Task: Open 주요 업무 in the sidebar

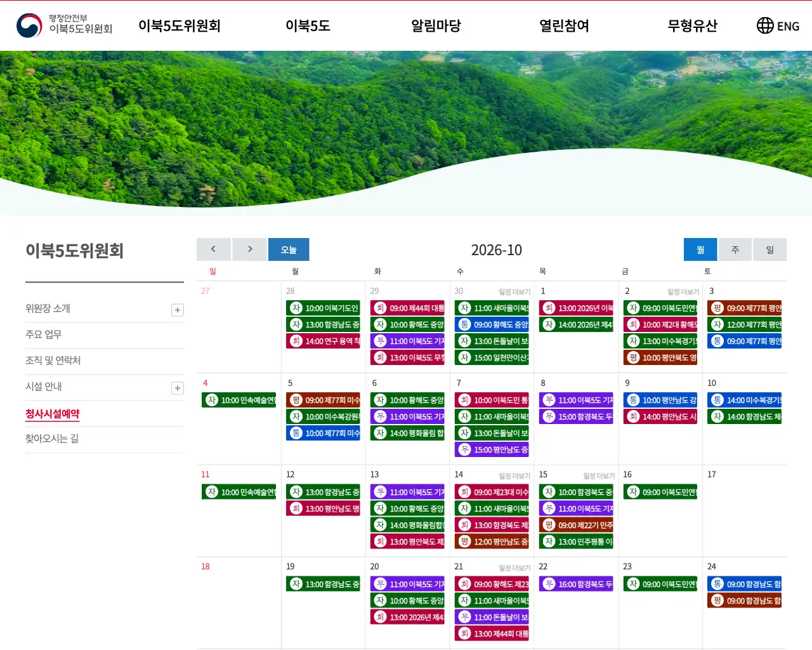Action: point(43,335)
